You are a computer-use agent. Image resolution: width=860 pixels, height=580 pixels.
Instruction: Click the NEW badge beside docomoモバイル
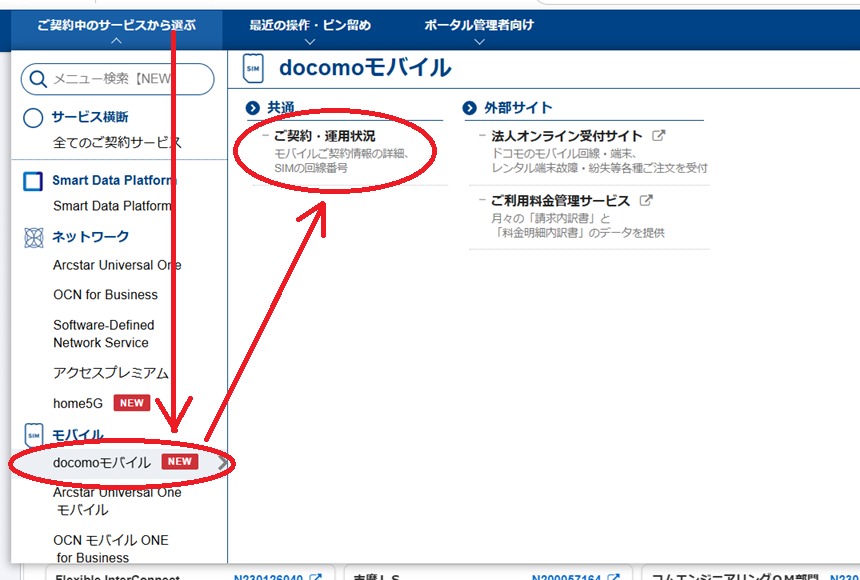pyautogui.click(x=179, y=461)
